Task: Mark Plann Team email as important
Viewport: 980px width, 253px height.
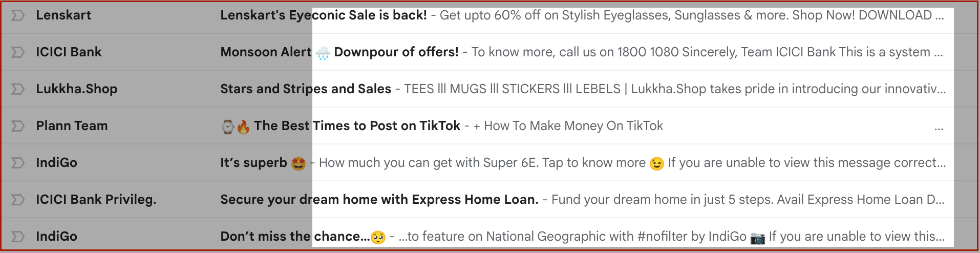Action: [18, 126]
